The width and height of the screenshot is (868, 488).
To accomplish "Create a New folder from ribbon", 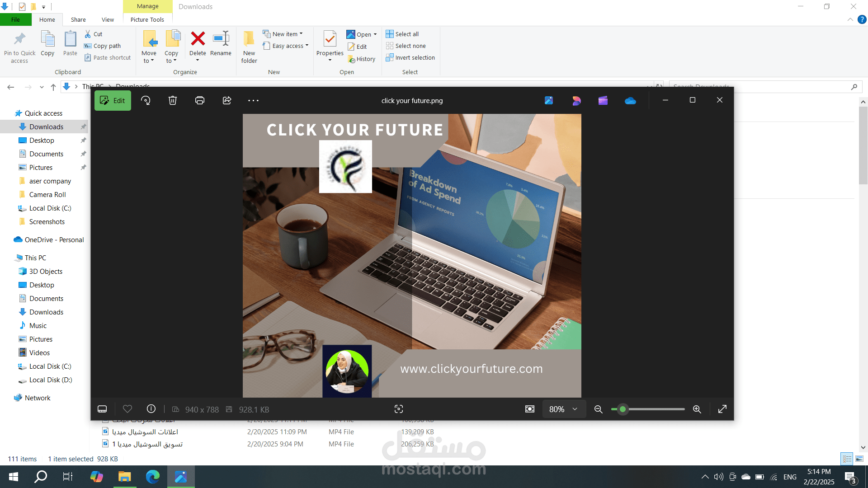I will point(249,47).
